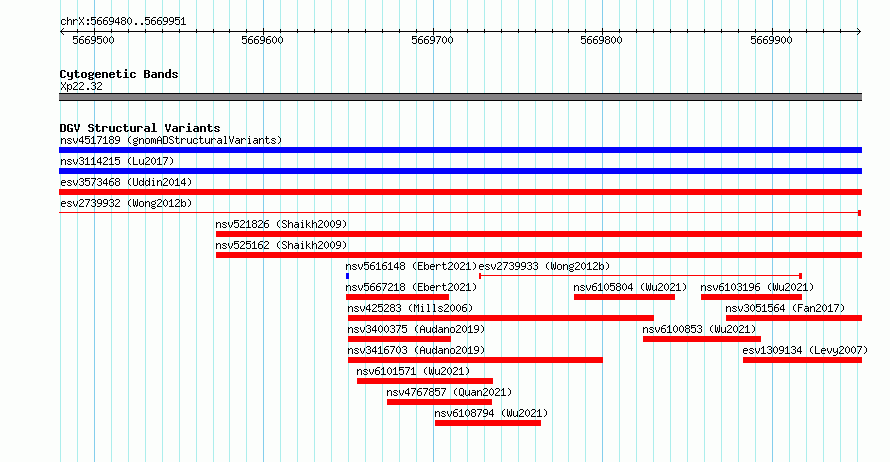Click ruler position 5669800

[602, 40]
